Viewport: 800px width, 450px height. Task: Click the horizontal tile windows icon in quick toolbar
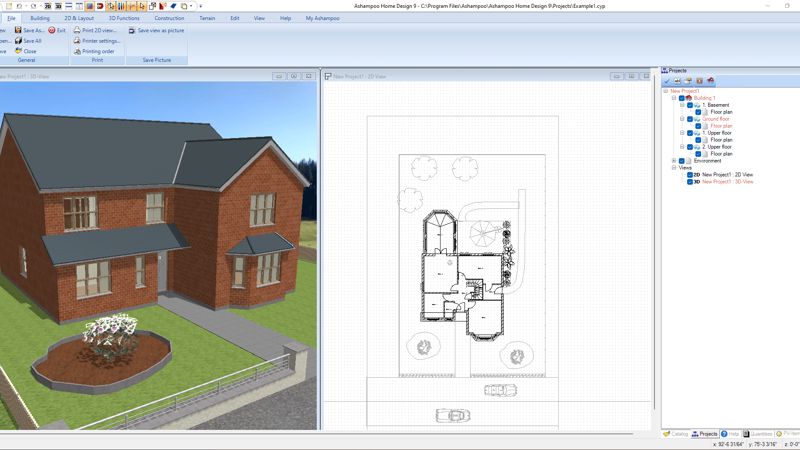pyautogui.click(x=69, y=6)
